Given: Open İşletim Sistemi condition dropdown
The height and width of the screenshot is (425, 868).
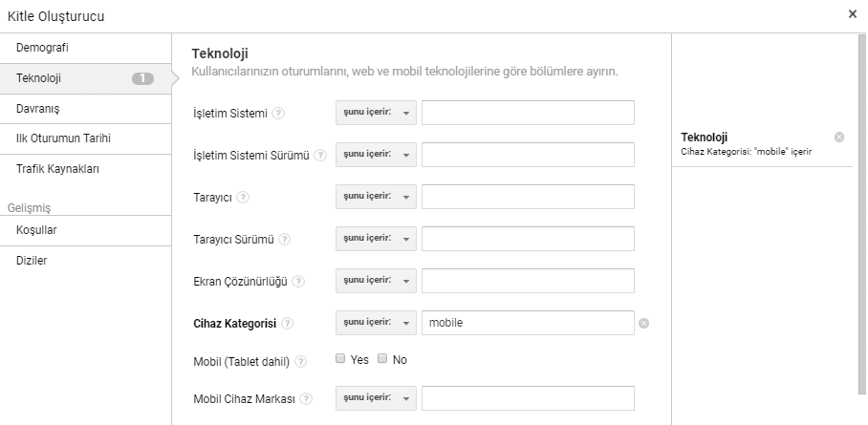Looking at the screenshot, I should 376,114.
